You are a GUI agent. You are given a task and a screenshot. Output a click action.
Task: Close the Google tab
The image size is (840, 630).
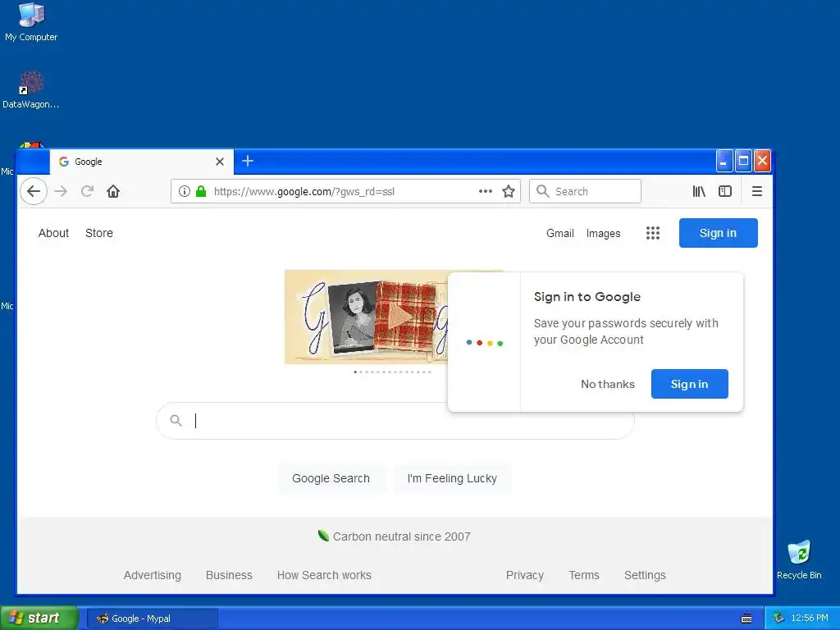pos(220,162)
